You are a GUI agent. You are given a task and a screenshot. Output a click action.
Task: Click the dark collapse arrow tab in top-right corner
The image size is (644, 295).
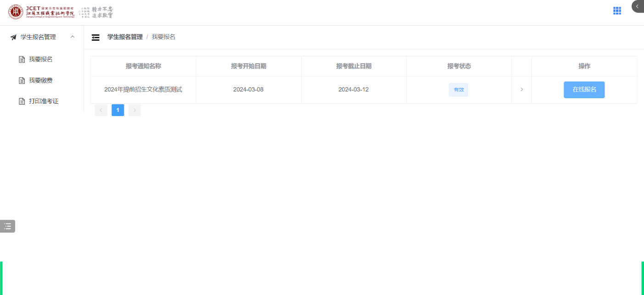tap(638, 6)
